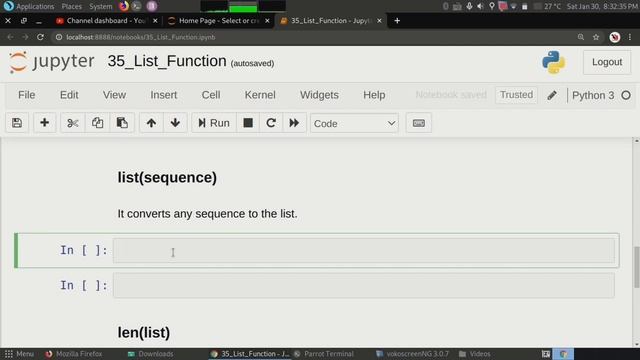Copy the selected cells with the copy icon
The height and width of the screenshot is (360, 640).
[x=97, y=123]
